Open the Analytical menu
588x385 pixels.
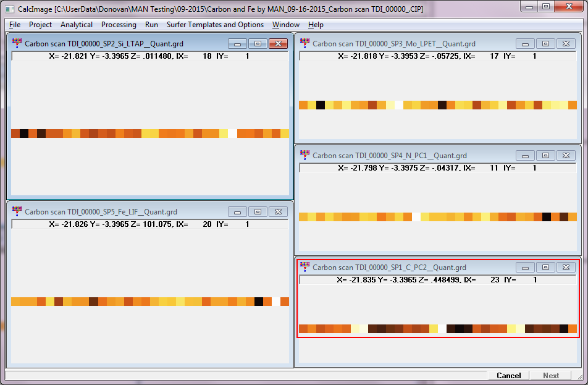tap(77, 25)
